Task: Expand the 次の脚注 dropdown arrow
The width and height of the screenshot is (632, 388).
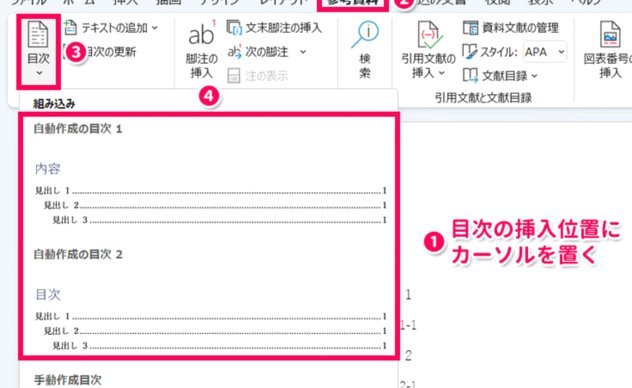Action: 303,52
